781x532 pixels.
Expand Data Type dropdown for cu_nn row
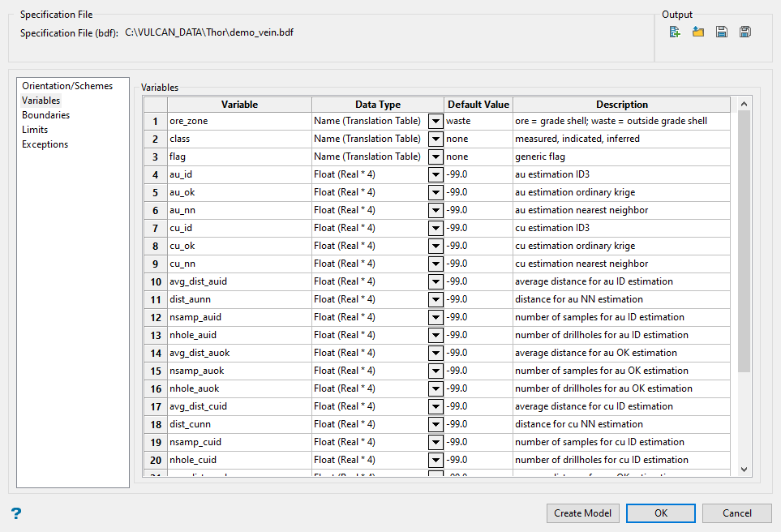tap(436, 264)
